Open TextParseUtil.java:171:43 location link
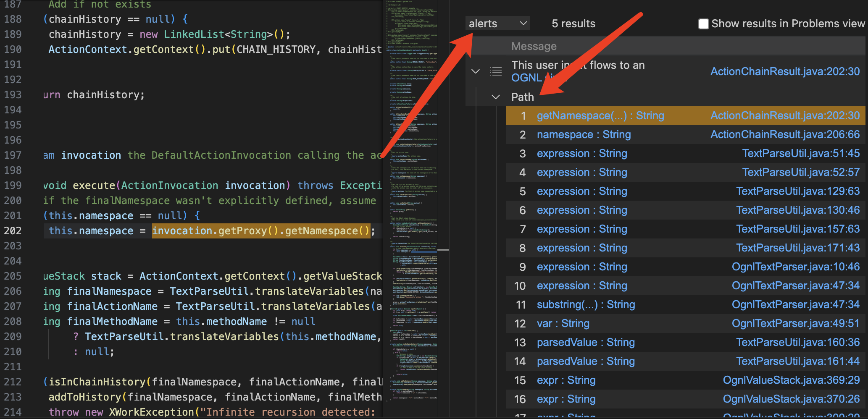Viewport: 868px width, 419px height. (x=798, y=248)
